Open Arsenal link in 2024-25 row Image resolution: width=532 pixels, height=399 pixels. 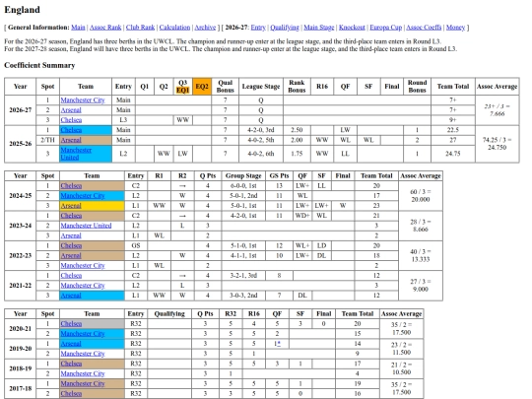(x=71, y=206)
